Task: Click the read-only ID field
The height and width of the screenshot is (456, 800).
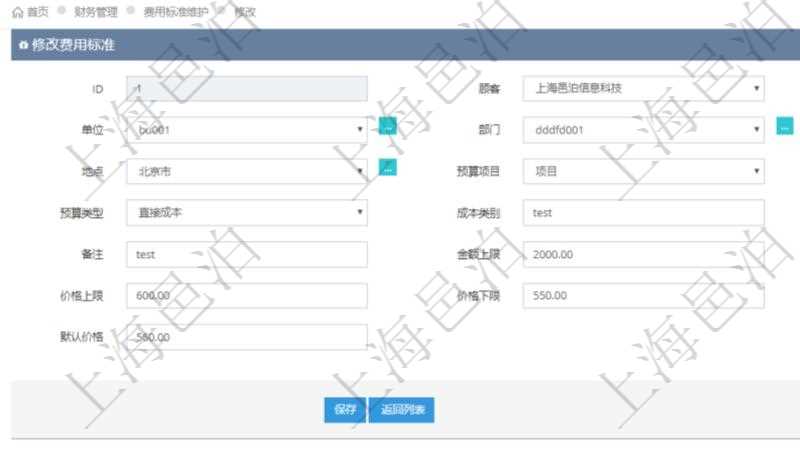Action: pyautogui.click(x=247, y=89)
